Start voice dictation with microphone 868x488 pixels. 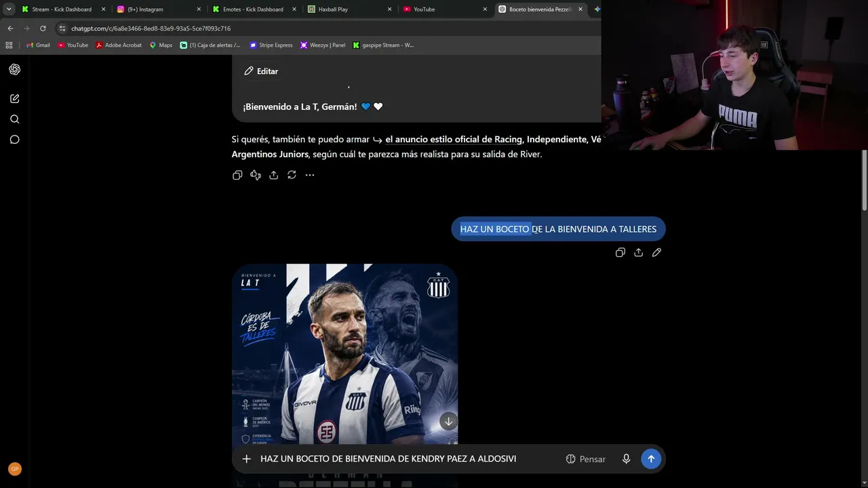(x=627, y=459)
